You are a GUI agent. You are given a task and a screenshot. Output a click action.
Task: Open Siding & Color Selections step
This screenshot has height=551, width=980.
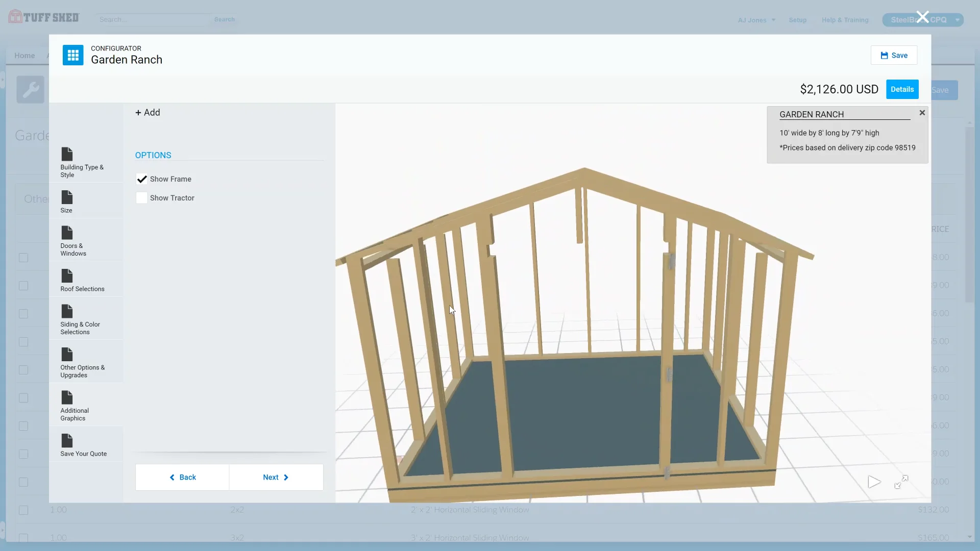tap(86, 320)
